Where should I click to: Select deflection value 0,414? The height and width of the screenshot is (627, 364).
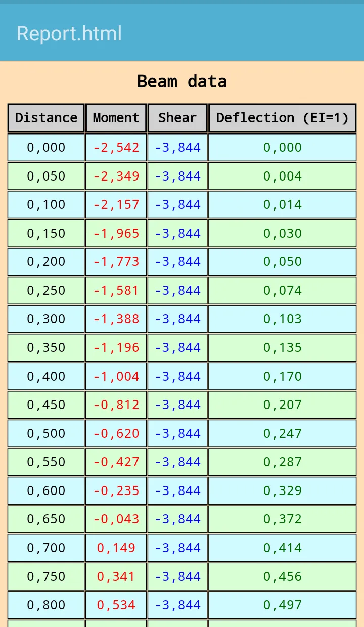tap(283, 548)
